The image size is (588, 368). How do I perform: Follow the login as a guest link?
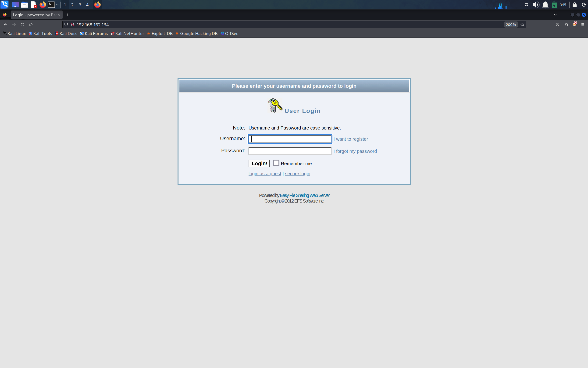264,174
